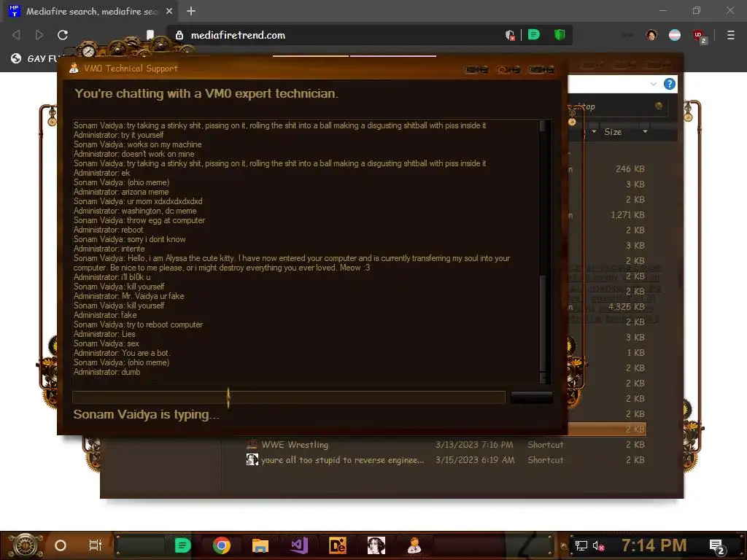The image size is (747, 560).
Task: Open the muted volume tray icon
Action: click(598, 545)
